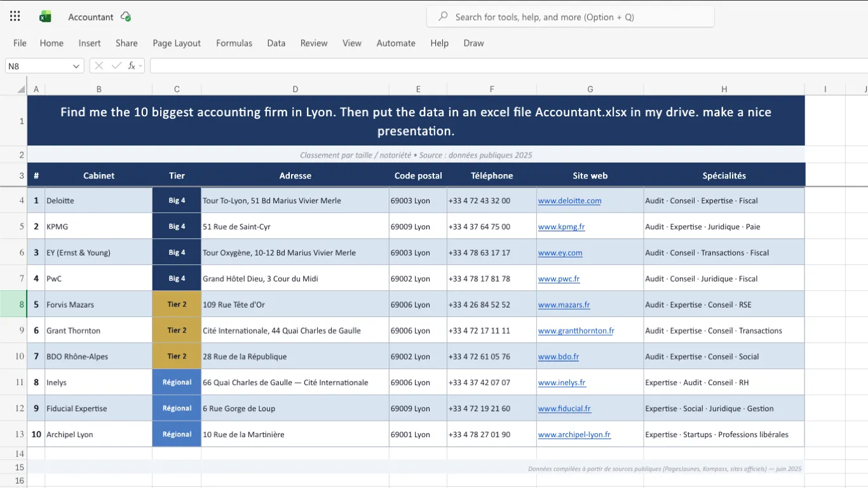Expand the Name Box dropdown arrow
Screen dimensions: 868x488
click(76, 66)
